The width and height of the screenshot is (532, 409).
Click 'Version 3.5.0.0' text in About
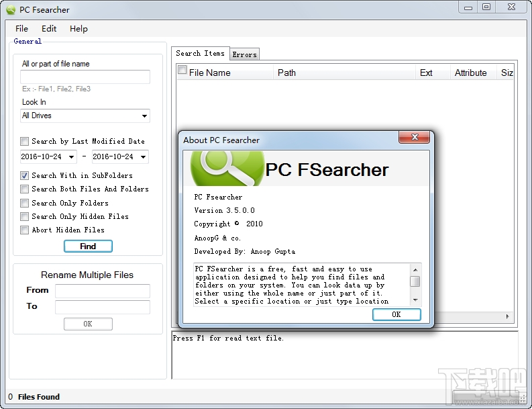click(x=224, y=211)
